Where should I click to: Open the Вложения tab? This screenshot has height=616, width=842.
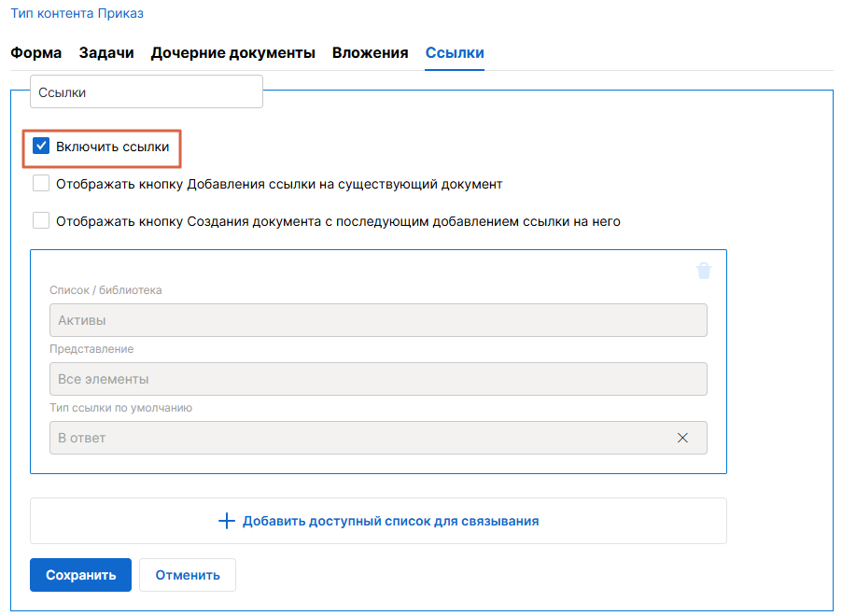pyautogui.click(x=370, y=52)
